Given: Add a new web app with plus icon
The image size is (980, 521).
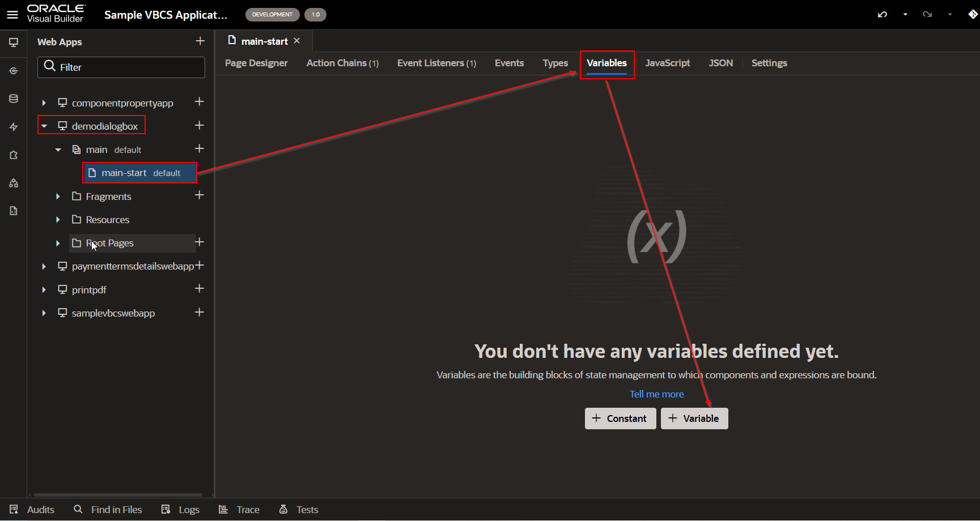Looking at the screenshot, I should pos(200,41).
